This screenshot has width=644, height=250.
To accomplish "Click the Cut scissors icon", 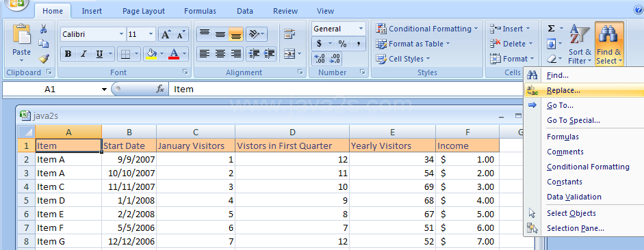I will pyautogui.click(x=44, y=29).
